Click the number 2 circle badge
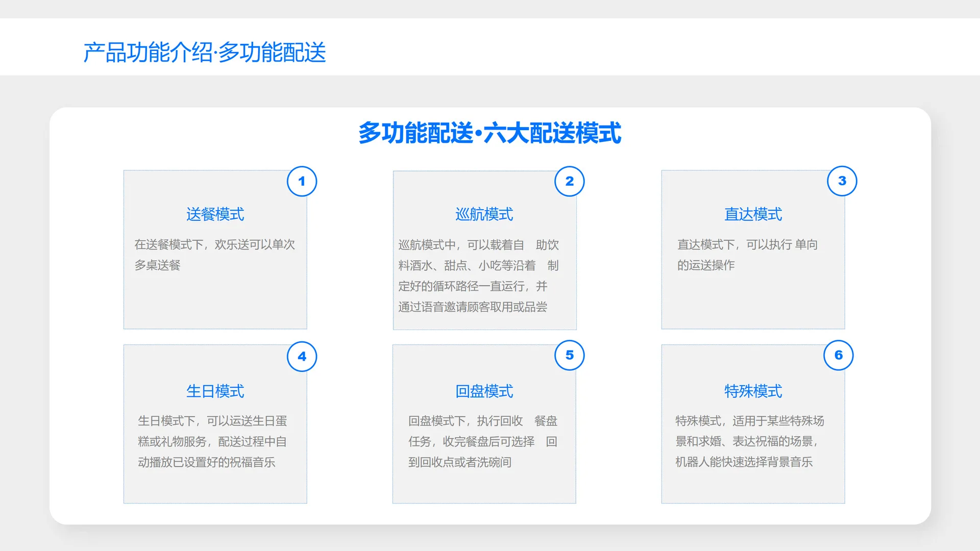This screenshot has height=551, width=980. coord(569,181)
